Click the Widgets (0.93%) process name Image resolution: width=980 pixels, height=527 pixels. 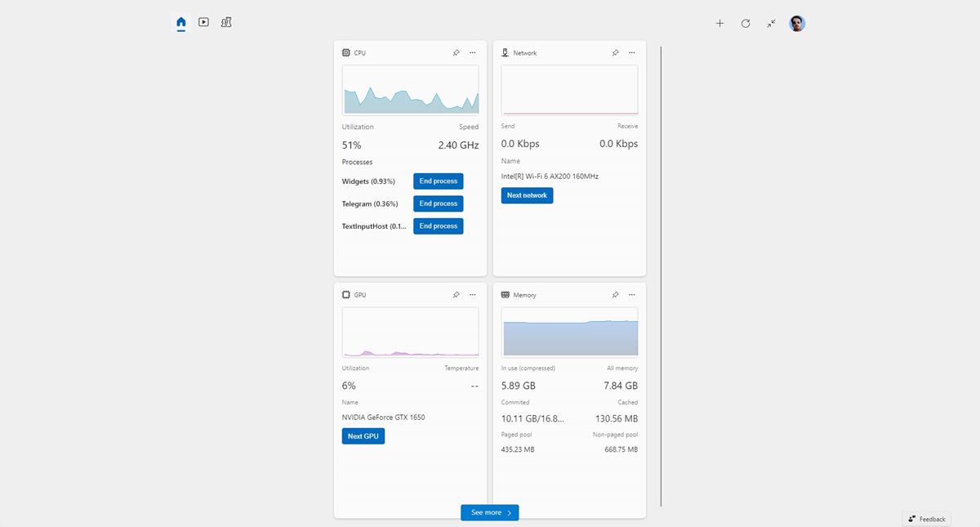tap(368, 181)
